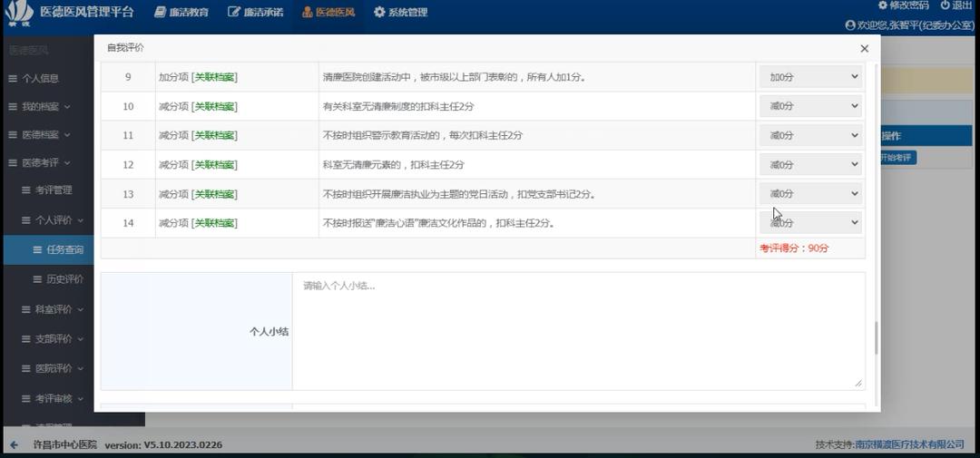Image resolution: width=980 pixels, height=458 pixels.
Task: Open the 减0分 dropdown in row 10
Action: coord(810,106)
